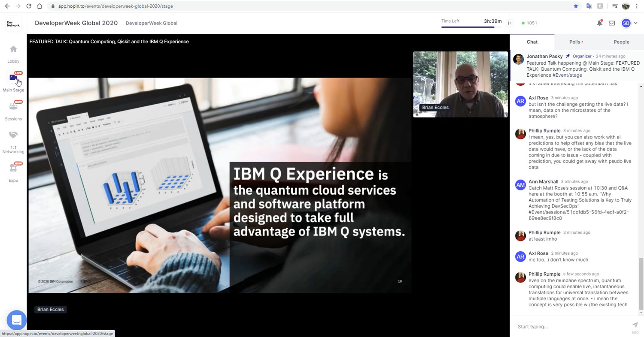Click the 1051 attendee count
Image resolution: width=644 pixels, height=337 pixels.
[529, 23]
